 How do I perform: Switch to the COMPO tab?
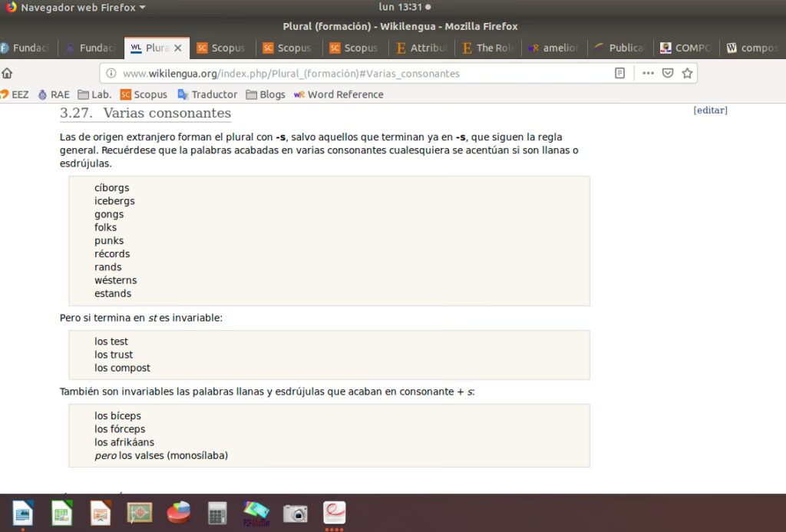pos(685,48)
